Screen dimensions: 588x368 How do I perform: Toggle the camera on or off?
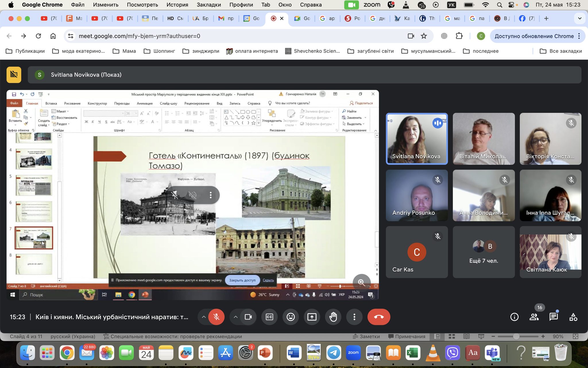(x=248, y=317)
